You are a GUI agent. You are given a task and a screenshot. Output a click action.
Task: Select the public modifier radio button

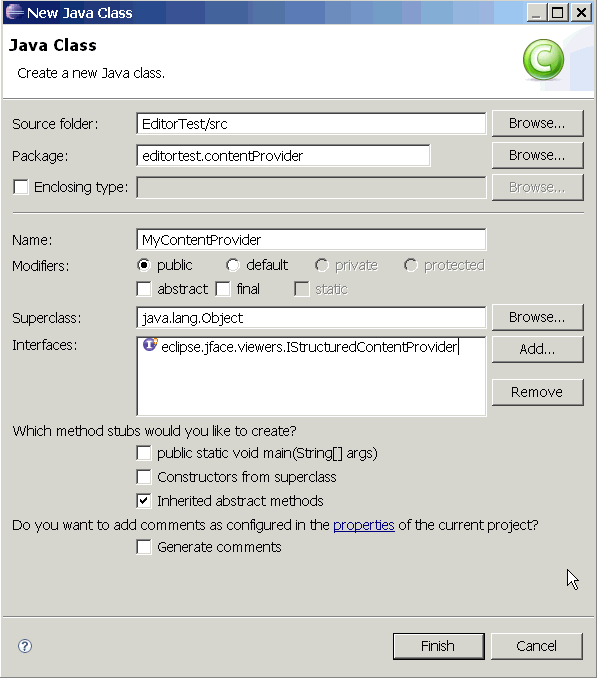[x=144, y=265]
